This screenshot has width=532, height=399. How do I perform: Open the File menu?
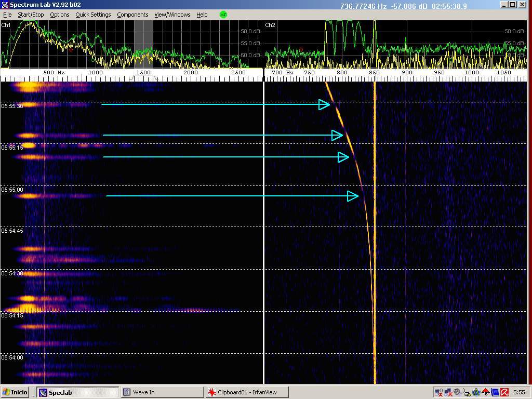click(x=7, y=15)
